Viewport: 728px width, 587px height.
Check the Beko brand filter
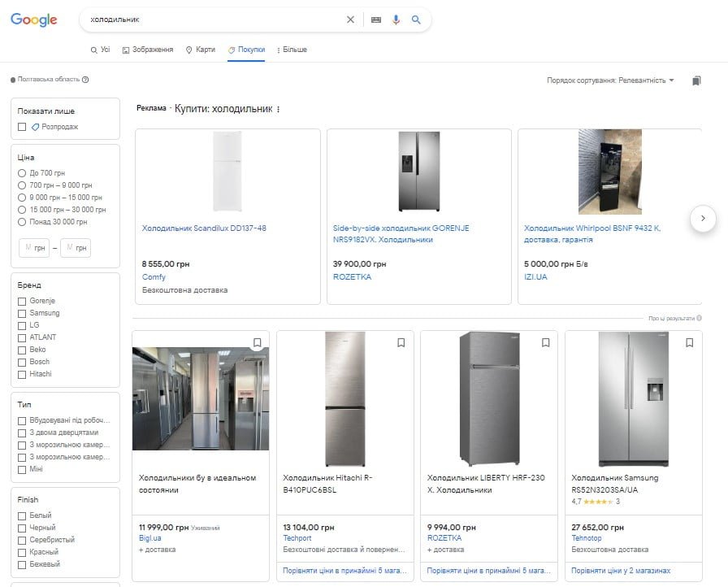point(22,350)
